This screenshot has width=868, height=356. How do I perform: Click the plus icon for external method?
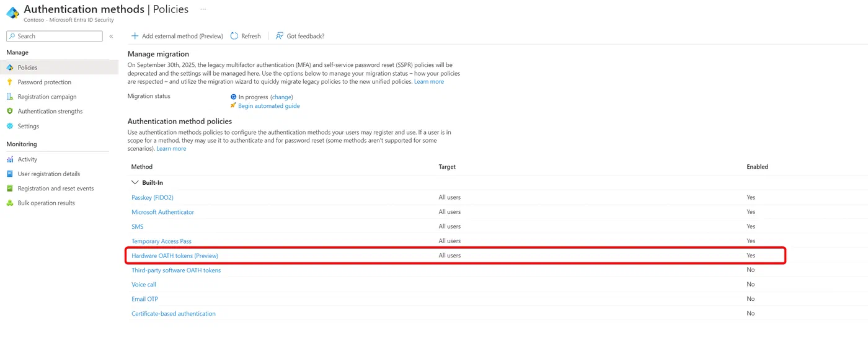click(x=135, y=36)
